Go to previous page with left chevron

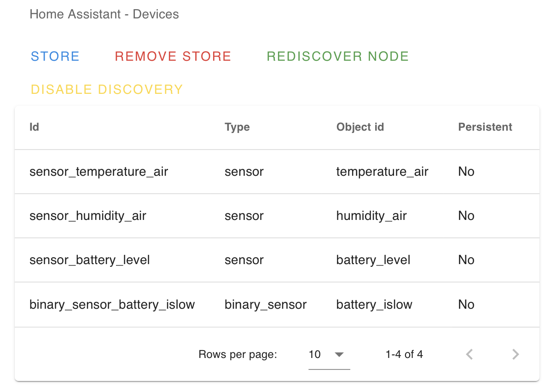click(469, 354)
